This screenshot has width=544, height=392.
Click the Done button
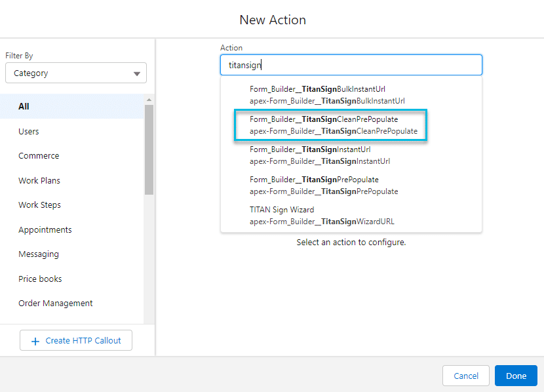tap(516, 376)
